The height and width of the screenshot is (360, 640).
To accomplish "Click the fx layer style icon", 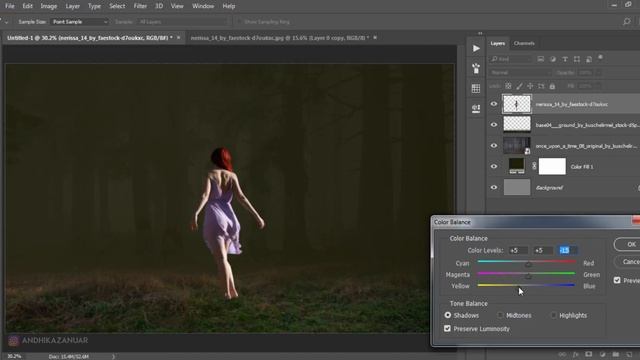I will (x=576, y=354).
